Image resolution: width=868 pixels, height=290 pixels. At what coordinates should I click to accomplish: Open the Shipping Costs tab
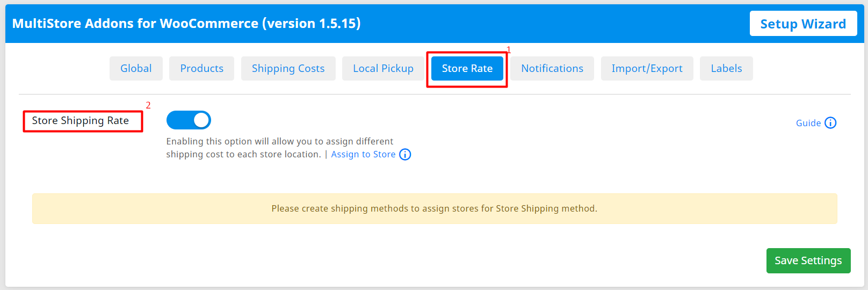(x=288, y=68)
